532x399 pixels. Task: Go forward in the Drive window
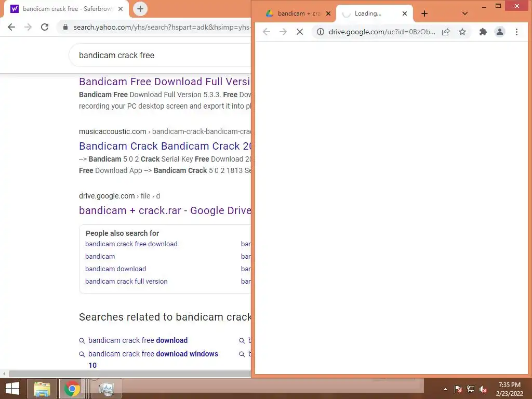[x=283, y=32]
